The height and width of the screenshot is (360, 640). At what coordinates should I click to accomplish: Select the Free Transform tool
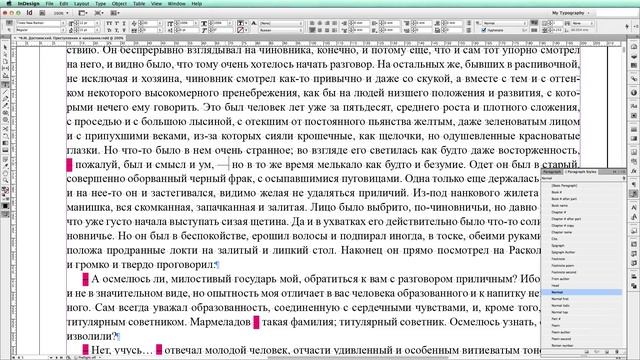[5, 136]
